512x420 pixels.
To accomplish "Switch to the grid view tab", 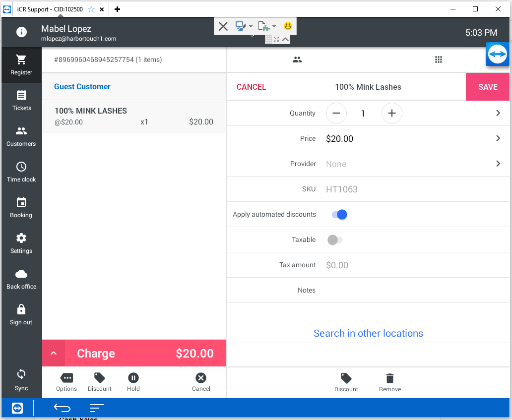I will pyautogui.click(x=438, y=60).
